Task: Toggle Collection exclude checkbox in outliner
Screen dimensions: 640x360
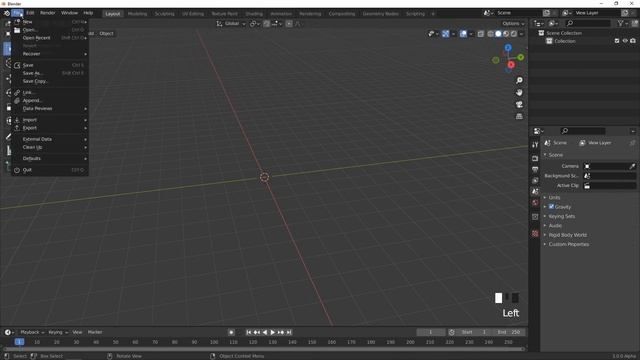Action: tap(617, 41)
